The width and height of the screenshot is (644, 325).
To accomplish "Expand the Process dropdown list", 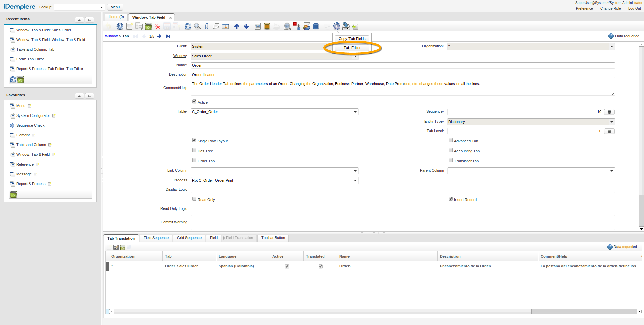I will 355,181.
